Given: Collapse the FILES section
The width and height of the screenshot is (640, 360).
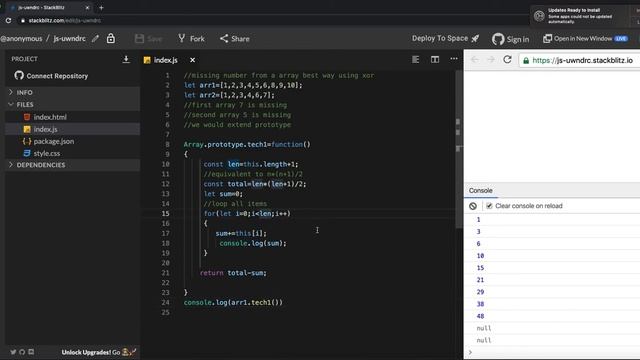Looking at the screenshot, I should tap(72, 104).
